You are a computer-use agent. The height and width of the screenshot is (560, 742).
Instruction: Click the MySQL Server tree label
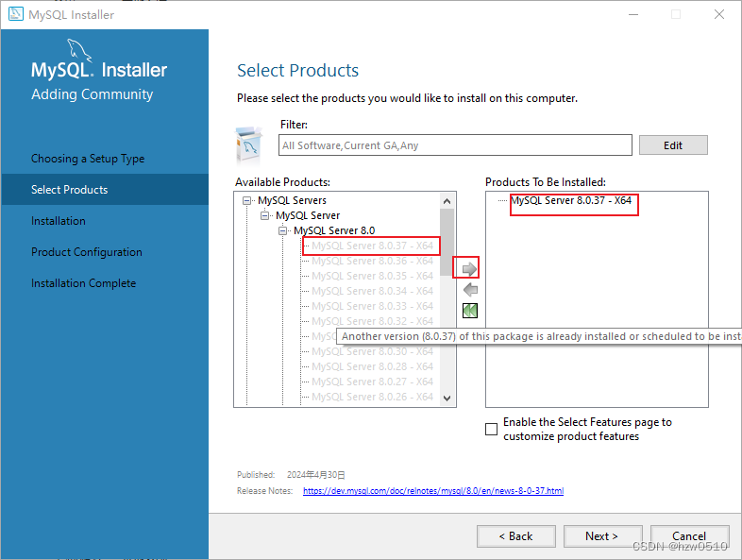[308, 216]
